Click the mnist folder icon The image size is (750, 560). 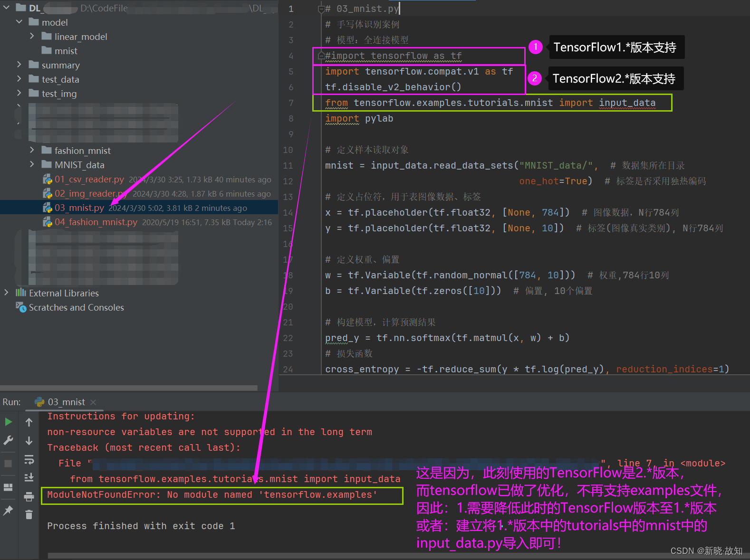coord(47,50)
